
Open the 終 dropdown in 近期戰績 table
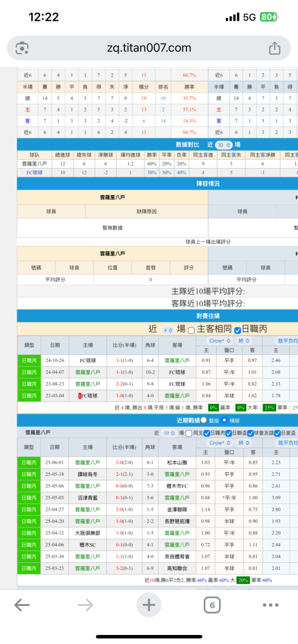(244, 443)
